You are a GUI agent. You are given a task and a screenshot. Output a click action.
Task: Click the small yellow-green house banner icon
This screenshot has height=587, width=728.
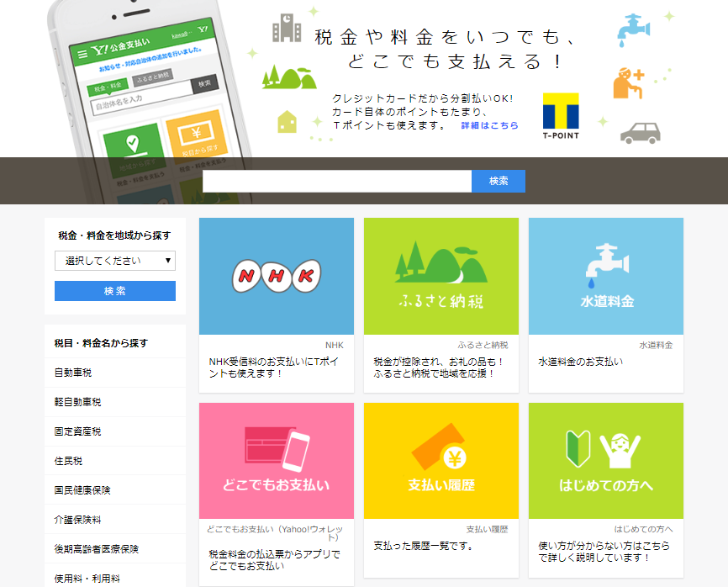287,122
